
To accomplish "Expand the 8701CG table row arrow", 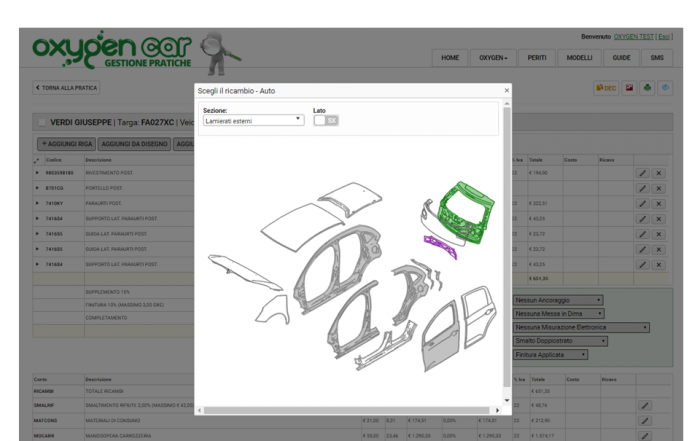I will (37, 188).
